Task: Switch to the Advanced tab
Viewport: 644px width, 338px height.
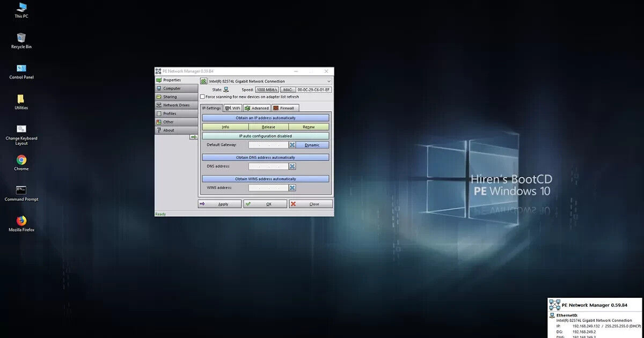Action: click(x=257, y=108)
